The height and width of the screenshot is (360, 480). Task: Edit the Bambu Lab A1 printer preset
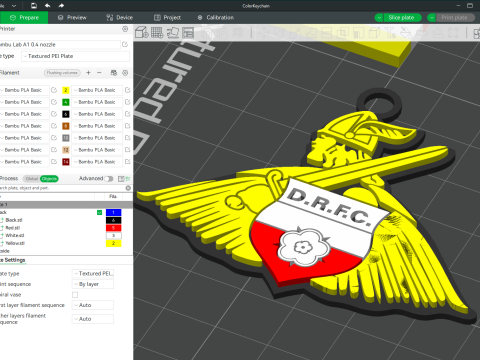[125, 44]
